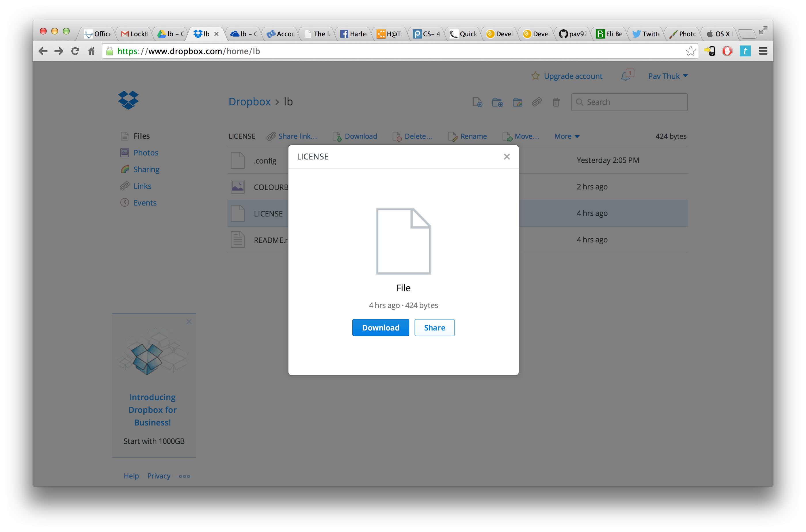Image resolution: width=806 pixels, height=532 pixels.
Task: Expand the More actions dropdown
Action: 567,136
